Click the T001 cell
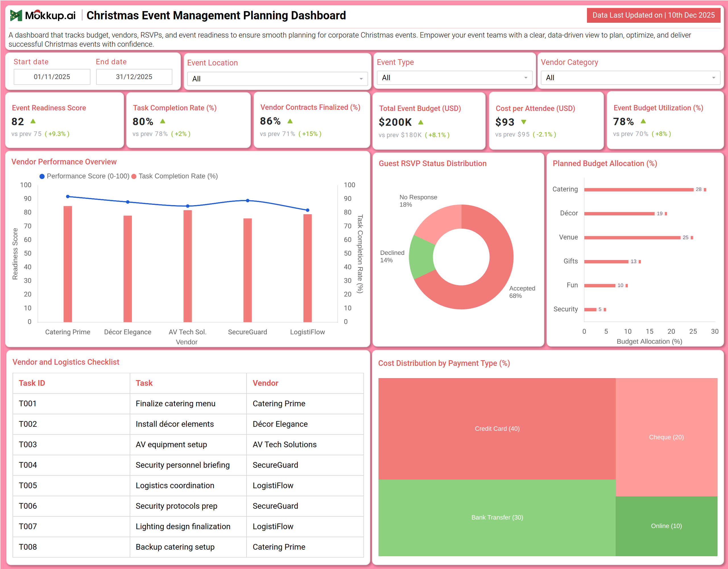 point(71,404)
